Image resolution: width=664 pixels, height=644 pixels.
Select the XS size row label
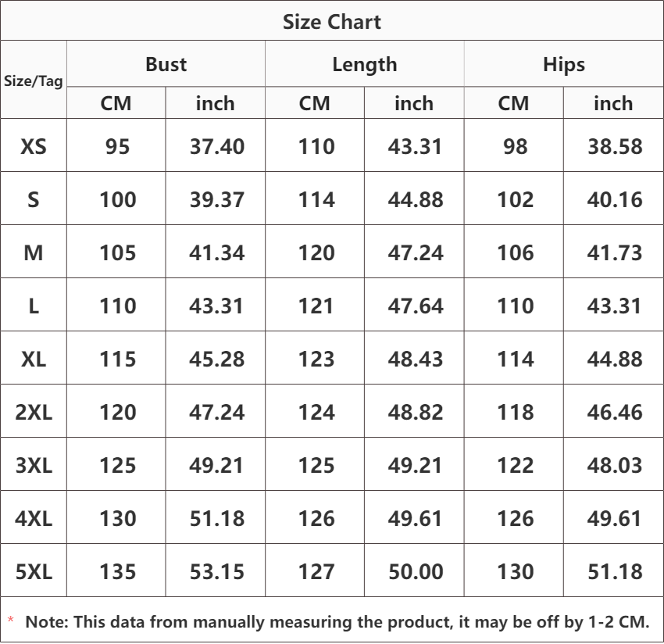click(34, 147)
